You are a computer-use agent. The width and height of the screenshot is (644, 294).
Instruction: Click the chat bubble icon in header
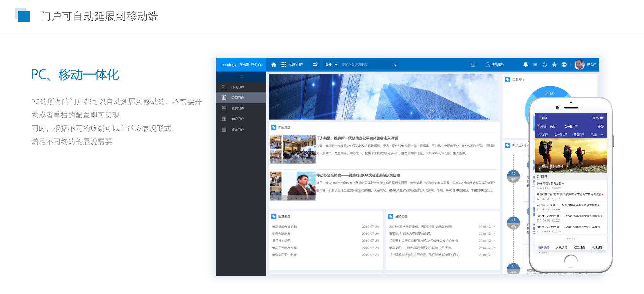click(x=564, y=65)
